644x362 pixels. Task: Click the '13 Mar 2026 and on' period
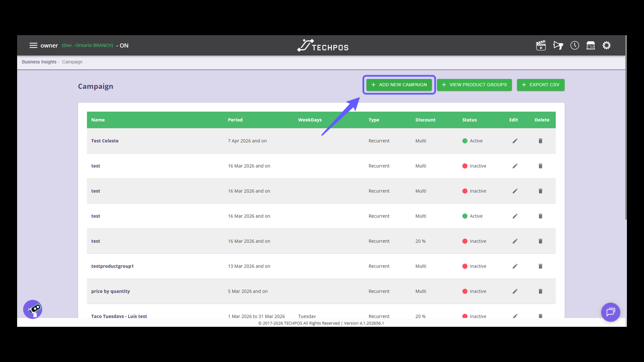coord(249,266)
